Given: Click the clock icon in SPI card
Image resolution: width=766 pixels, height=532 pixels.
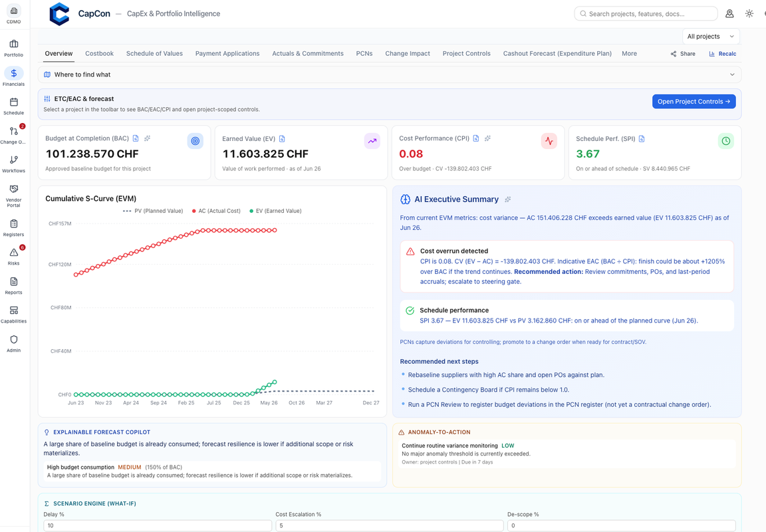Looking at the screenshot, I should [726, 141].
